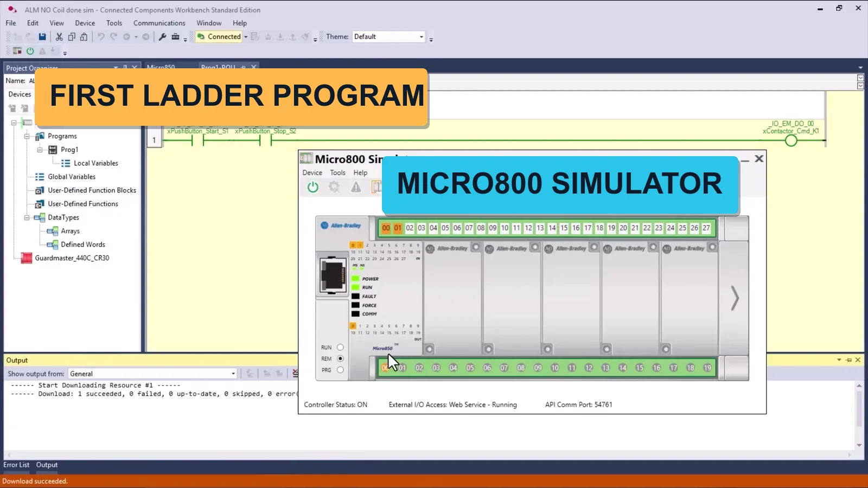This screenshot has width=868, height=488.
Task: Collapse the Programs tree node
Action: (x=27, y=136)
